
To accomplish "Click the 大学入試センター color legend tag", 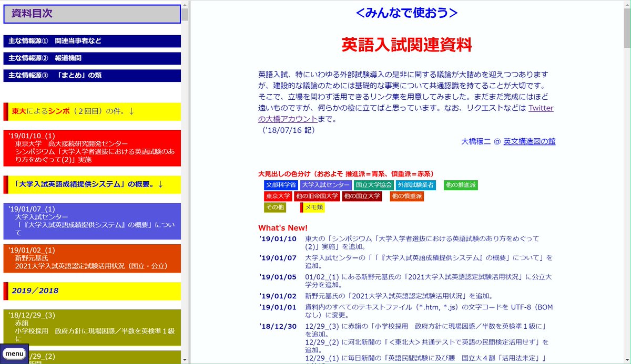I will click(325, 185).
